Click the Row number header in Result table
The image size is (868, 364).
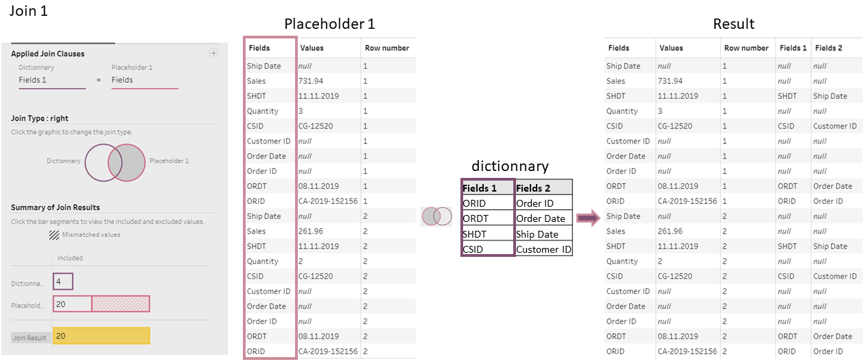pos(747,48)
